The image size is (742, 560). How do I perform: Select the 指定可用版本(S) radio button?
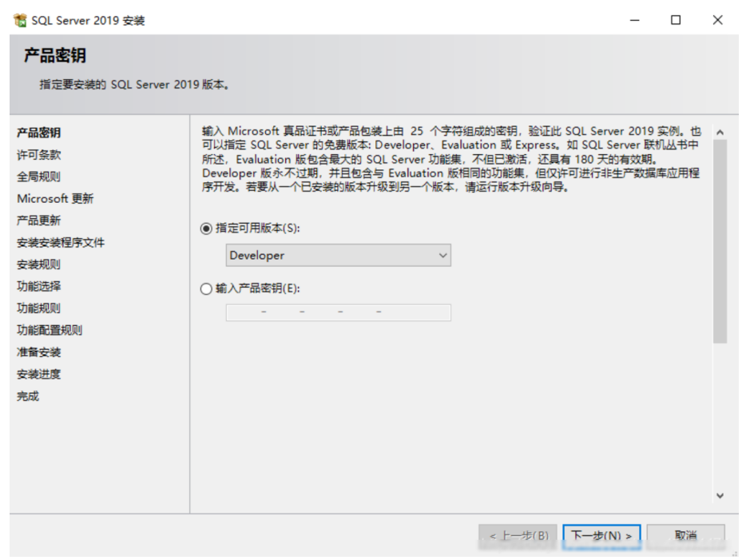tap(206, 228)
